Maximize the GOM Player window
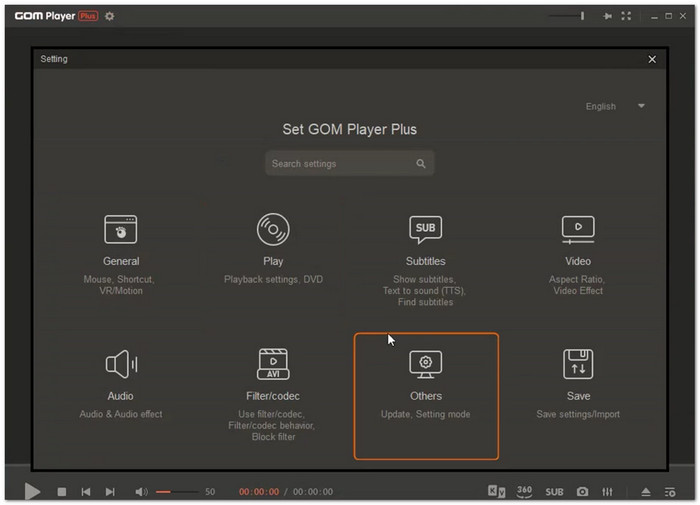 tap(668, 16)
